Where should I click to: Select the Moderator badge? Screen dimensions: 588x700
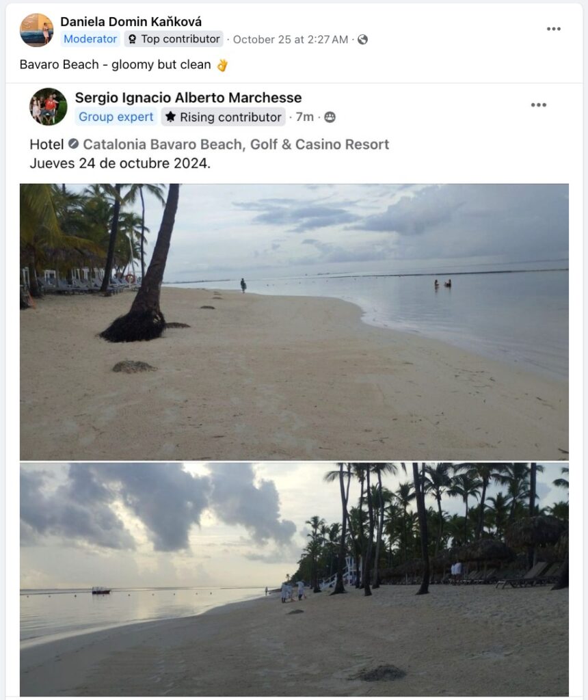tap(90, 39)
